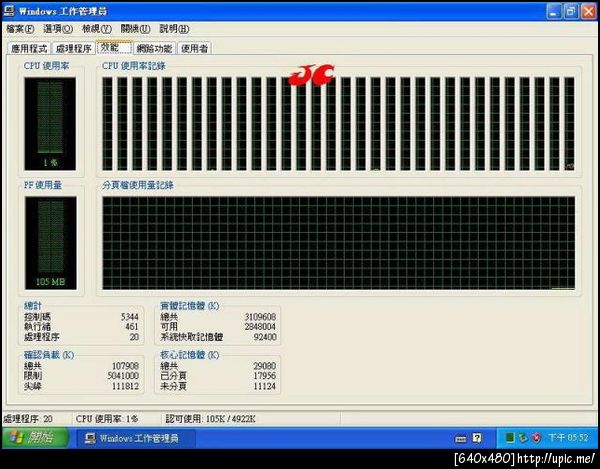The height and width of the screenshot is (469, 600).
Task: Restore the Task Manager window size
Action: tap(571, 11)
